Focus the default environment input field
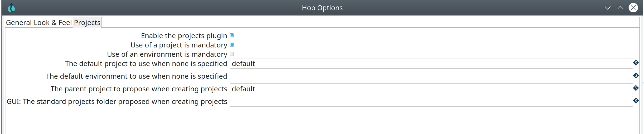The width and height of the screenshot is (644, 134). (x=431, y=76)
